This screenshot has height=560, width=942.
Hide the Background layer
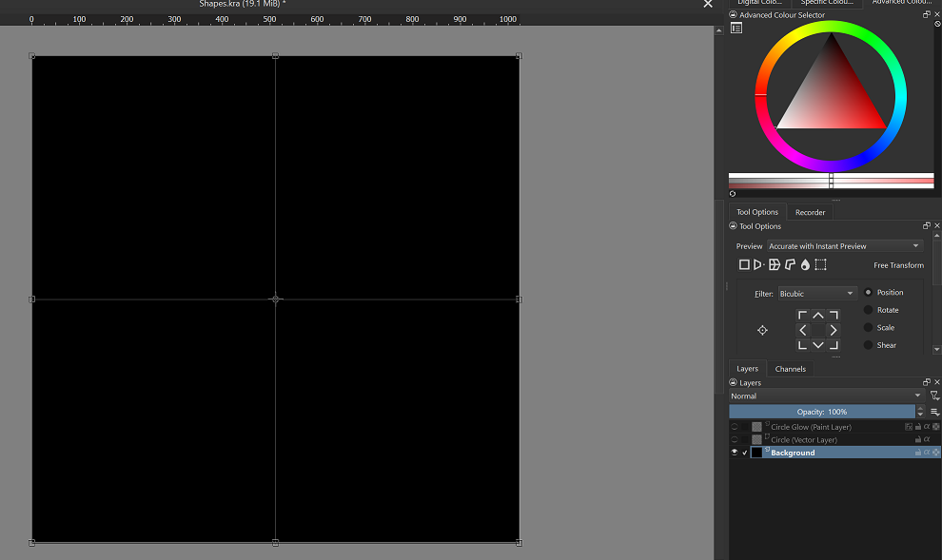click(735, 452)
